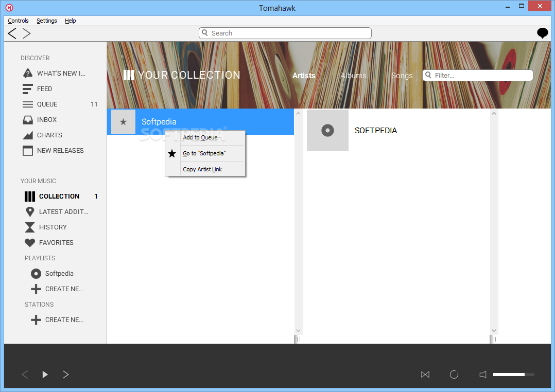The width and height of the screenshot is (555, 392).
Task: Open the FEED label
Action: 45,89
